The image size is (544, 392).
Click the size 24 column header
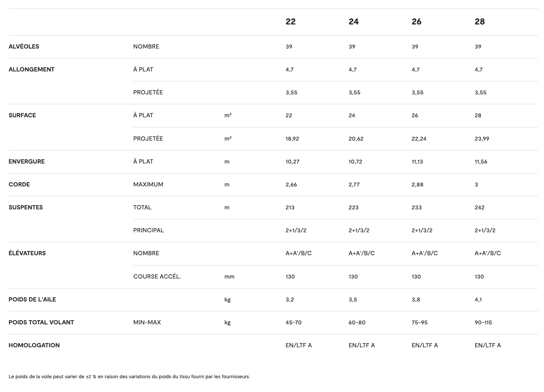pyautogui.click(x=353, y=22)
